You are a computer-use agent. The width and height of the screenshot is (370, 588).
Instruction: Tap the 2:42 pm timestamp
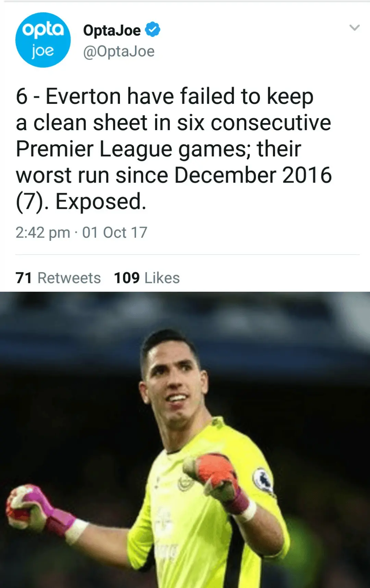pyautogui.click(x=43, y=233)
